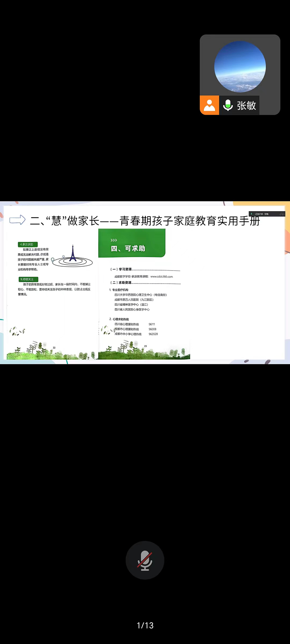This screenshot has height=644, width=290.
Task: Tap hotline number 96111
Action: (x=152, y=324)
